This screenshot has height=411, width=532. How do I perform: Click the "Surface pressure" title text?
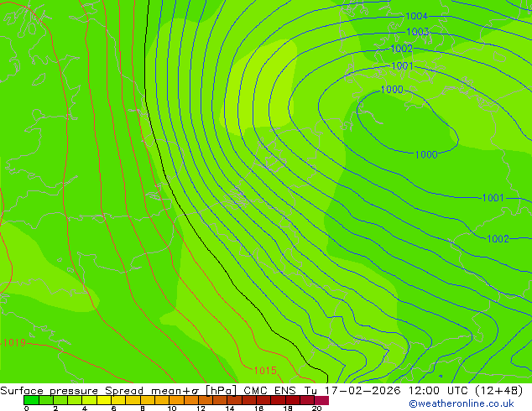50,391
